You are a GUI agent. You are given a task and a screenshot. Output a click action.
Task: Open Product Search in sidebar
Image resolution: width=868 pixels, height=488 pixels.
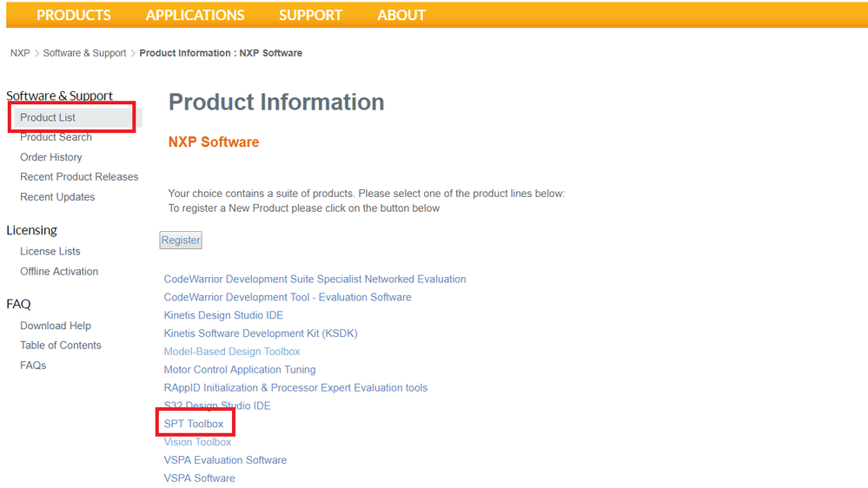[x=56, y=137]
